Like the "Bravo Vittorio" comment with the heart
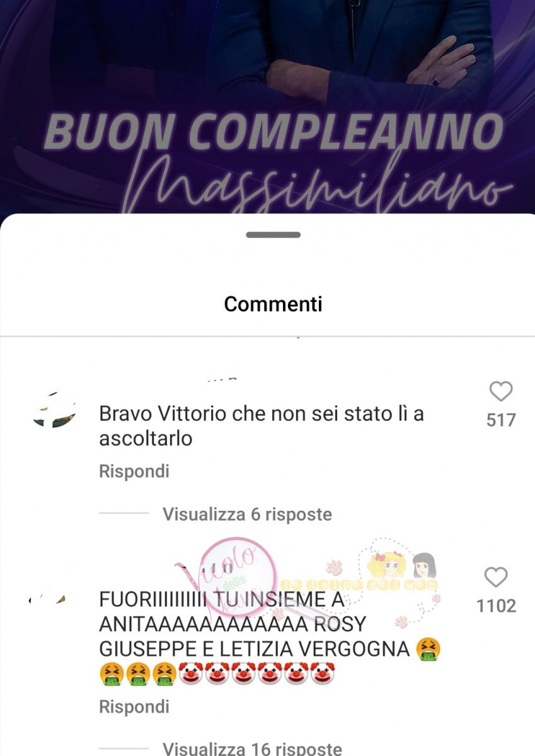The width and height of the screenshot is (535, 756). pos(501,392)
